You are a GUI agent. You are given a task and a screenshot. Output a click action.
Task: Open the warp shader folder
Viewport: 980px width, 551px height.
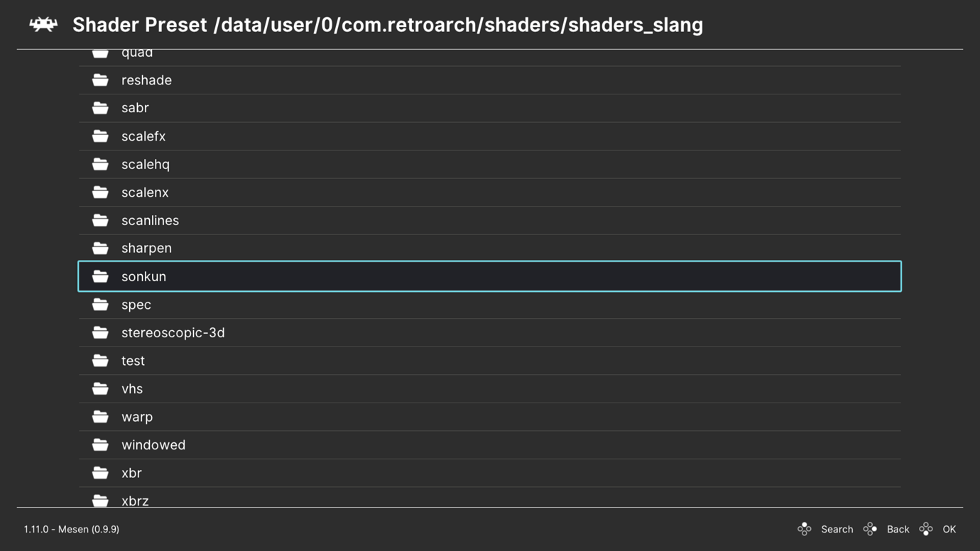[x=137, y=417]
